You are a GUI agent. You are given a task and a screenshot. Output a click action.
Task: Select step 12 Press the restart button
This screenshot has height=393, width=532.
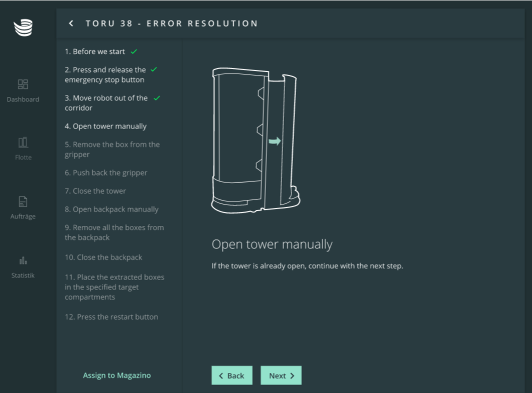click(x=111, y=317)
